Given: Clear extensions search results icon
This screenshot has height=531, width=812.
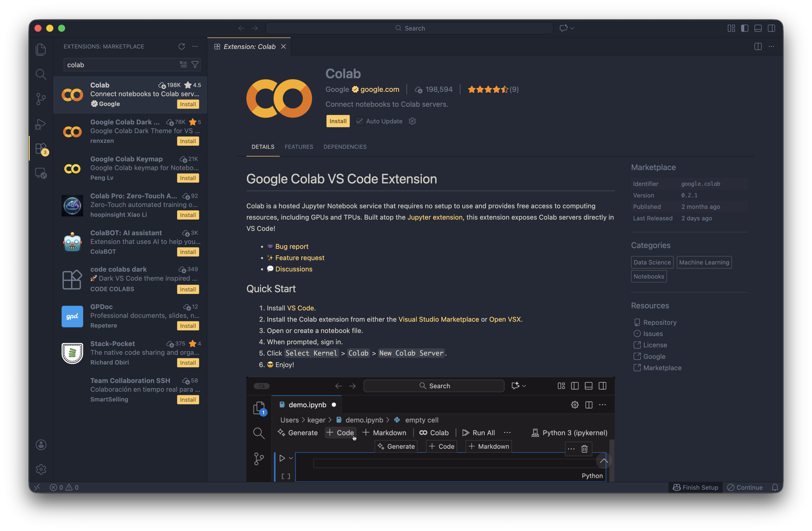Looking at the screenshot, I should pyautogui.click(x=183, y=64).
